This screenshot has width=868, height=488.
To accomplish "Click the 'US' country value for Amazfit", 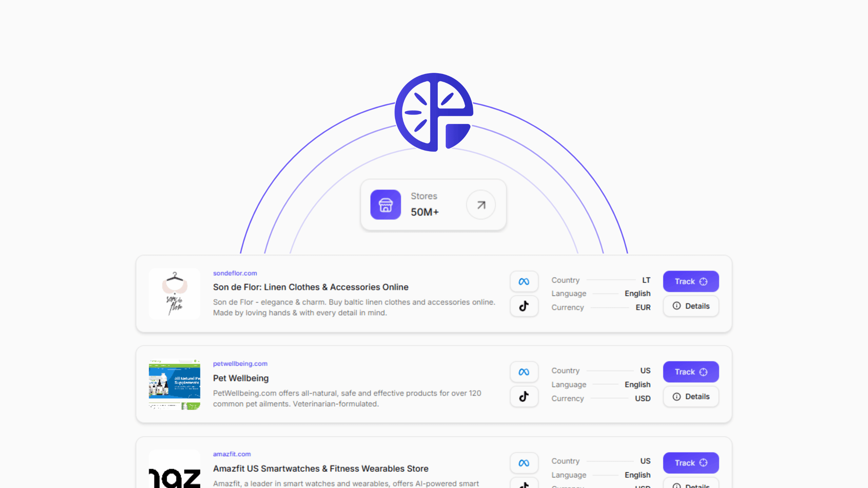I will point(646,461).
